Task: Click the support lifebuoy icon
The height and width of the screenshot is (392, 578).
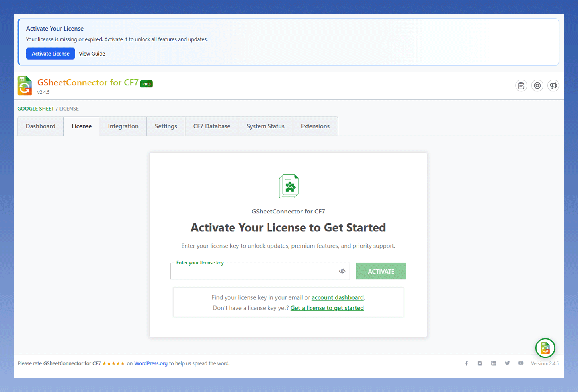Action: pos(537,85)
